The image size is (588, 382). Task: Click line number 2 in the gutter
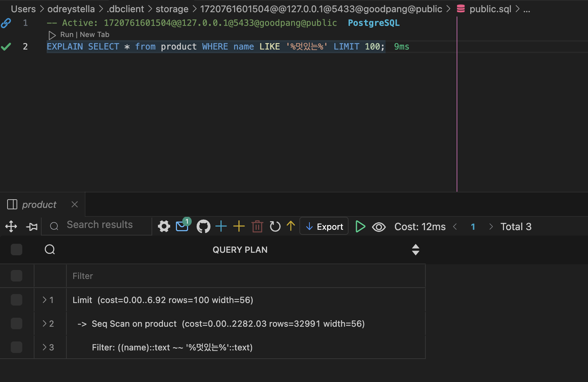[x=25, y=47]
